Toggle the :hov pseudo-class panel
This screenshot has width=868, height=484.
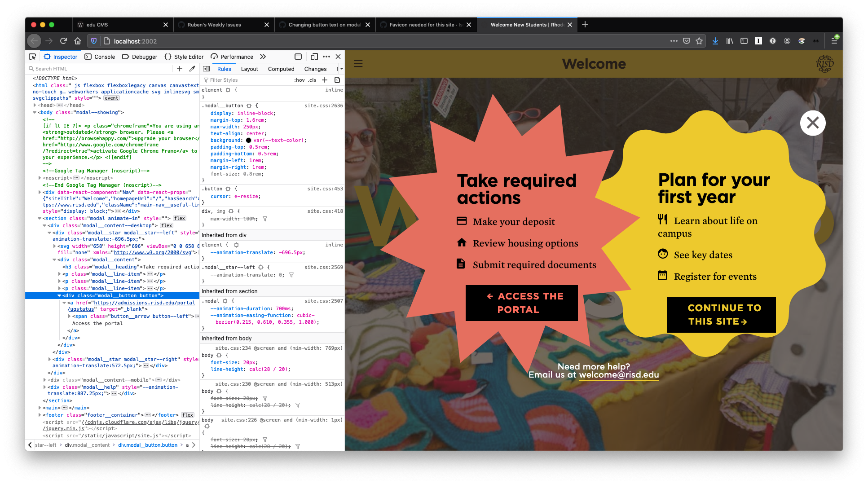point(299,80)
